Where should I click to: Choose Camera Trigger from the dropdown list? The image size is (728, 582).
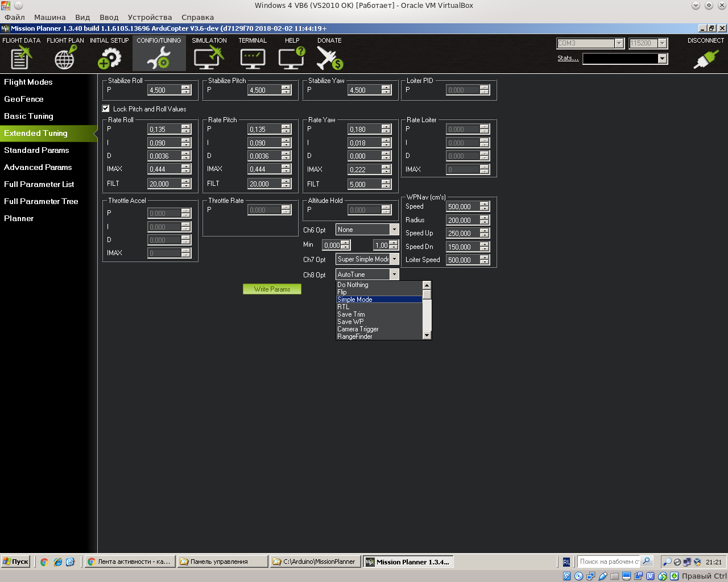pos(358,329)
